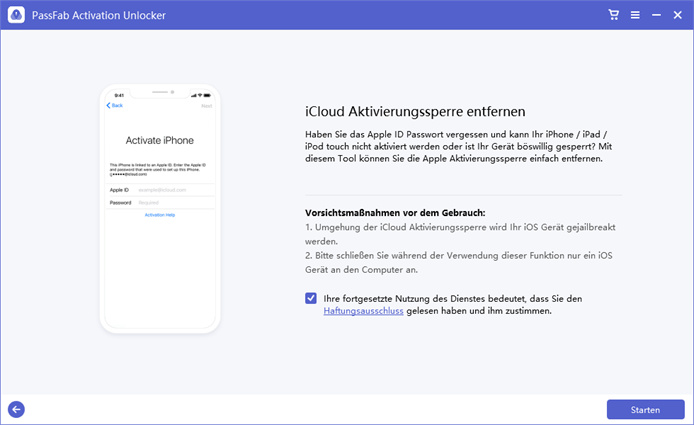Click the paragraph starting 'Haben Sie das Apple ID'
This screenshot has width=694, height=425.
pos(459,147)
